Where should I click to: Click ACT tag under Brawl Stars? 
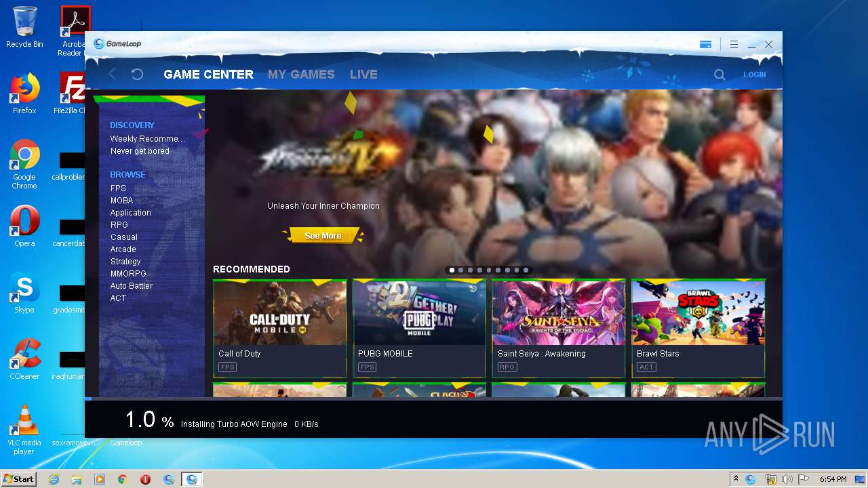tap(646, 367)
